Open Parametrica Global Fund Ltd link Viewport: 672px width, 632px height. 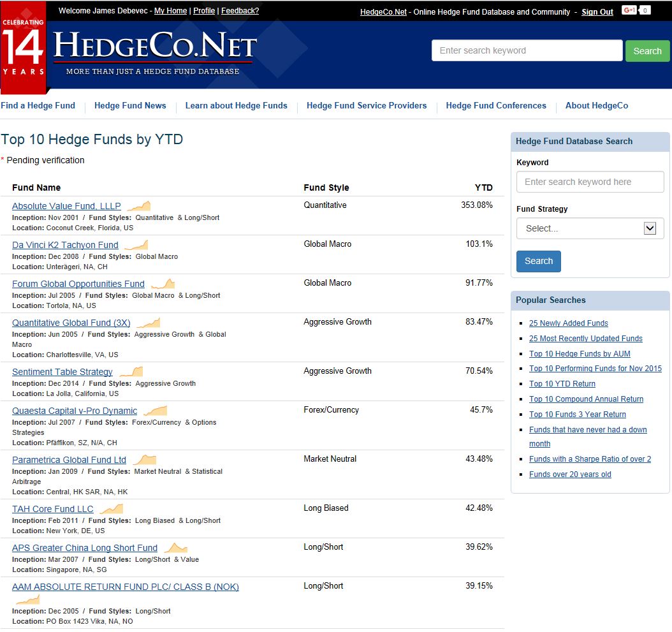point(69,460)
